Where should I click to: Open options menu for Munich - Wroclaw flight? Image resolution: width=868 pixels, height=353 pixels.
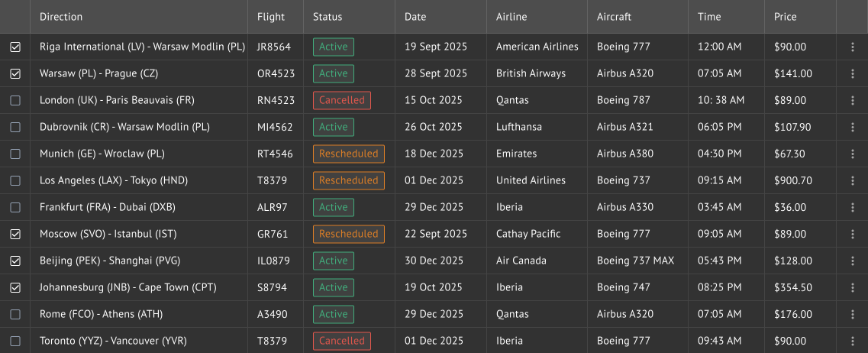[853, 154]
